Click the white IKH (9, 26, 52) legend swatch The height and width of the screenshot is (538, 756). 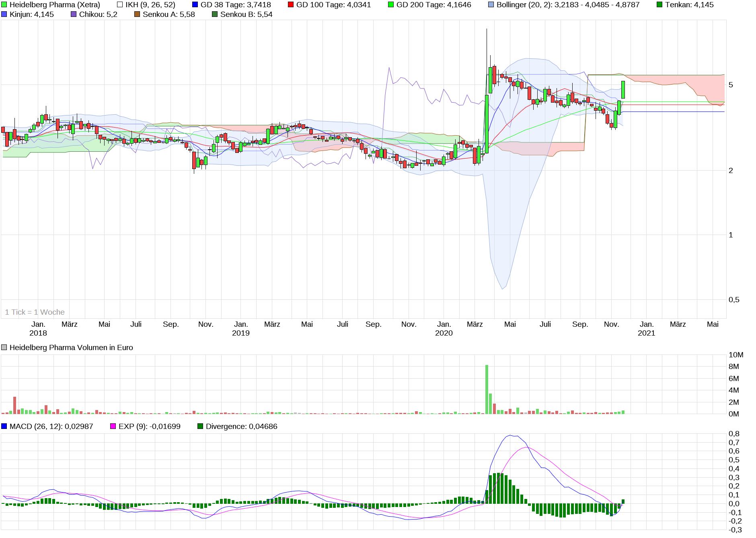[120, 5]
